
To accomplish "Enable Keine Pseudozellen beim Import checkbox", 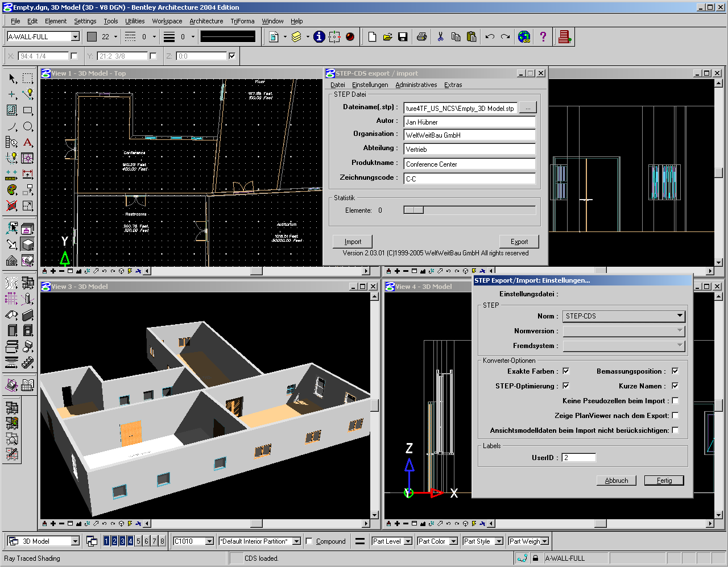I will click(x=675, y=400).
